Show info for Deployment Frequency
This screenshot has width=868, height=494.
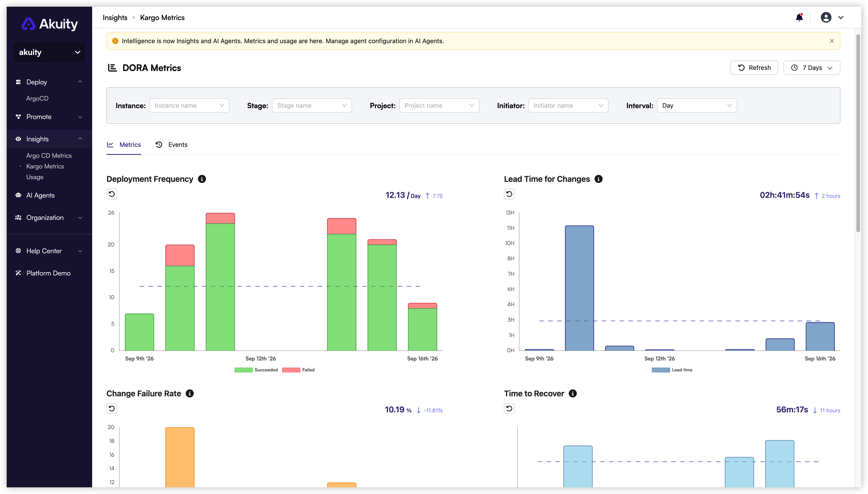click(x=202, y=179)
